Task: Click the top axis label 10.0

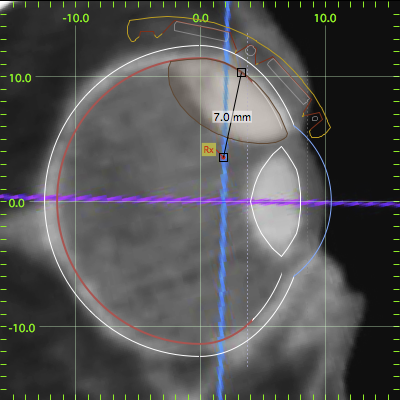Action: click(x=325, y=18)
